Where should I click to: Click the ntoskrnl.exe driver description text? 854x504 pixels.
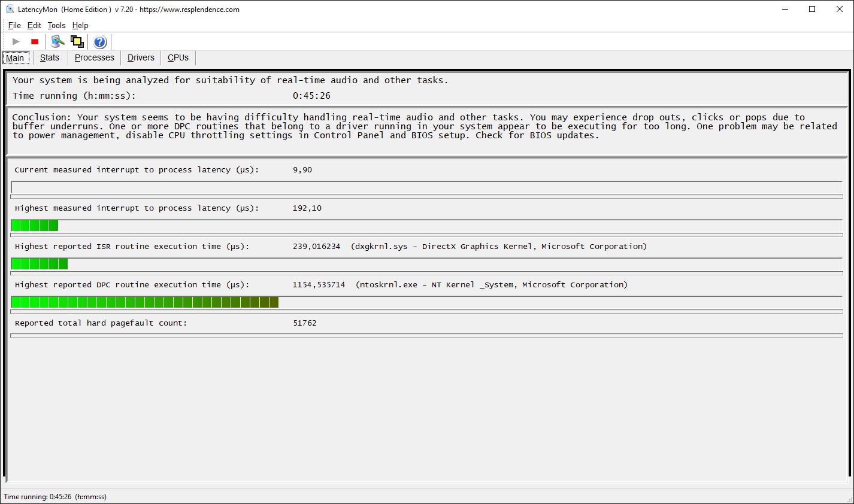(492, 285)
